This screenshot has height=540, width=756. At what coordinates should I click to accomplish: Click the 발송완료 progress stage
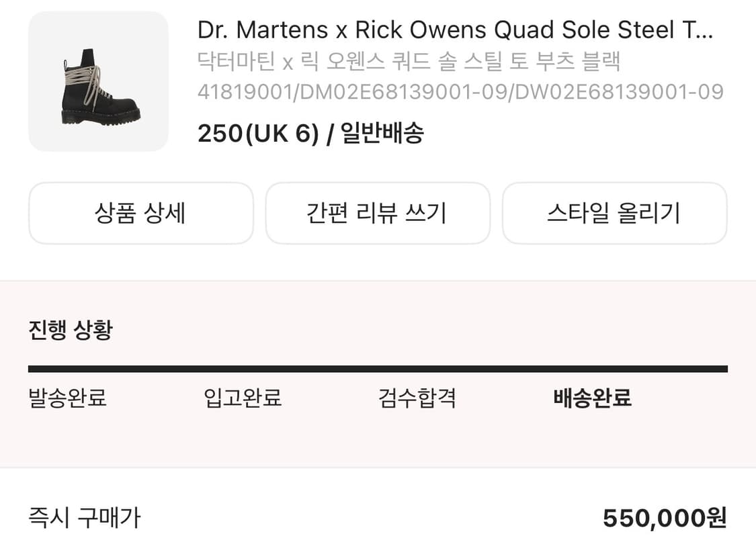pos(69,398)
